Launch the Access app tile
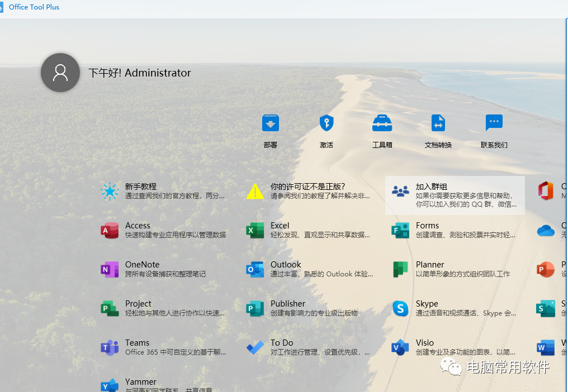The height and width of the screenshot is (392, 568). (x=164, y=230)
